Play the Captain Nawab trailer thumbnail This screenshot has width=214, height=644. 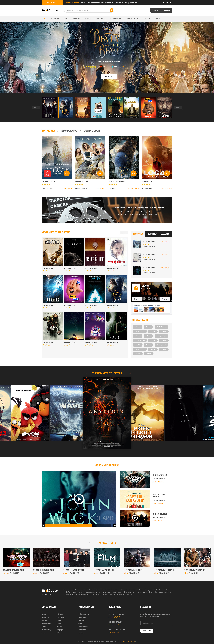point(135,479)
